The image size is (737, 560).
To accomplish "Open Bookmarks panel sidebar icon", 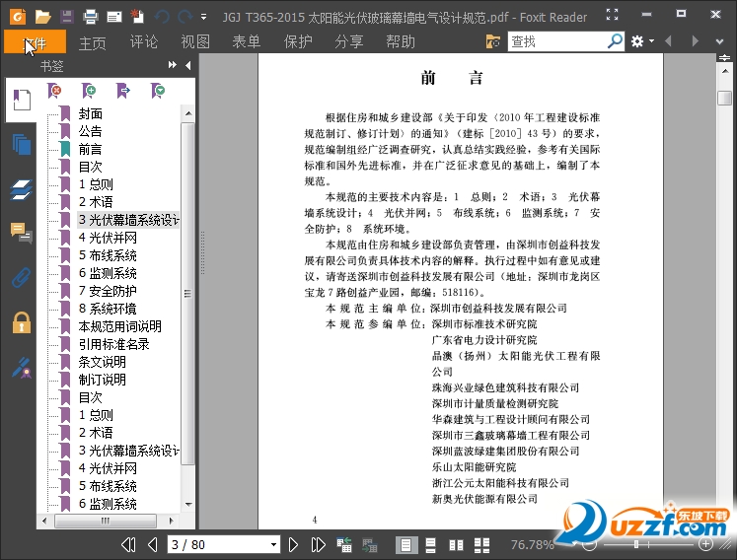I will (x=22, y=100).
